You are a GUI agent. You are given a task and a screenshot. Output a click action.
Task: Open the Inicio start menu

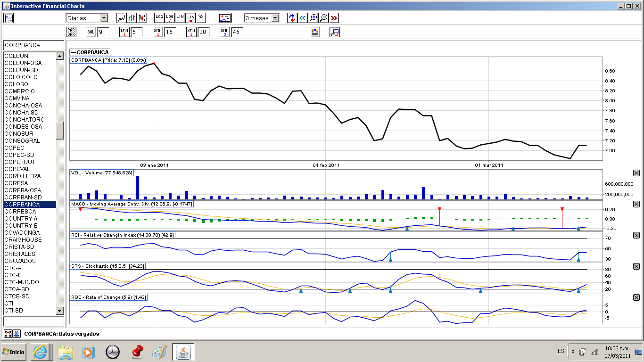(13, 352)
